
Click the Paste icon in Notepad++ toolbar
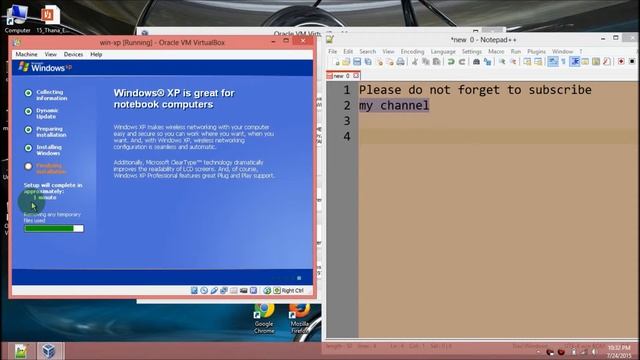(x=436, y=62)
